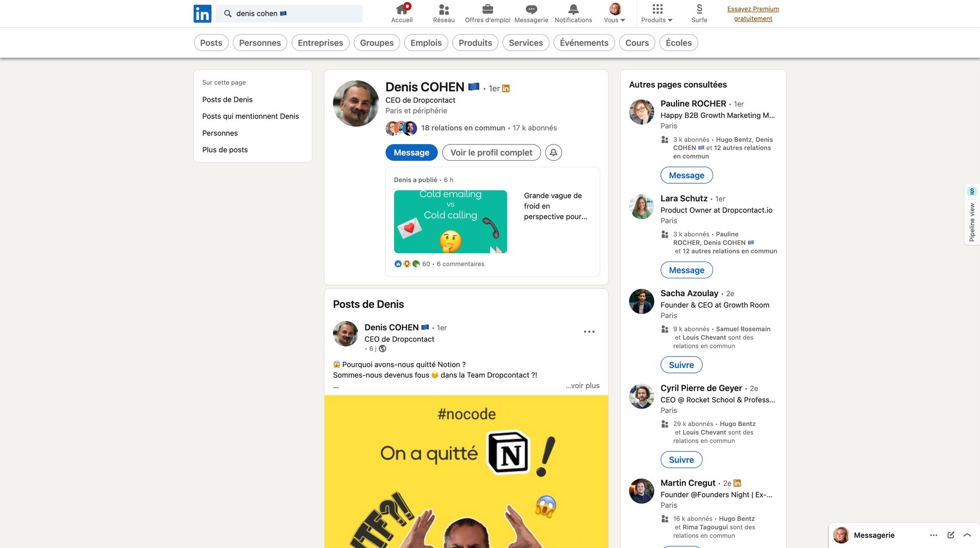Click Denis COHEN author avatar on post
The image size is (980, 548).
[x=346, y=334]
